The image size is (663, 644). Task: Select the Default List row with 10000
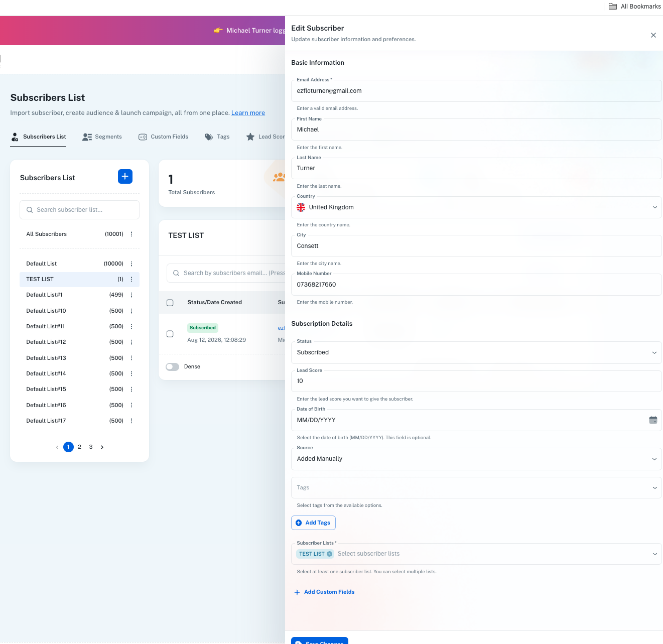click(79, 264)
